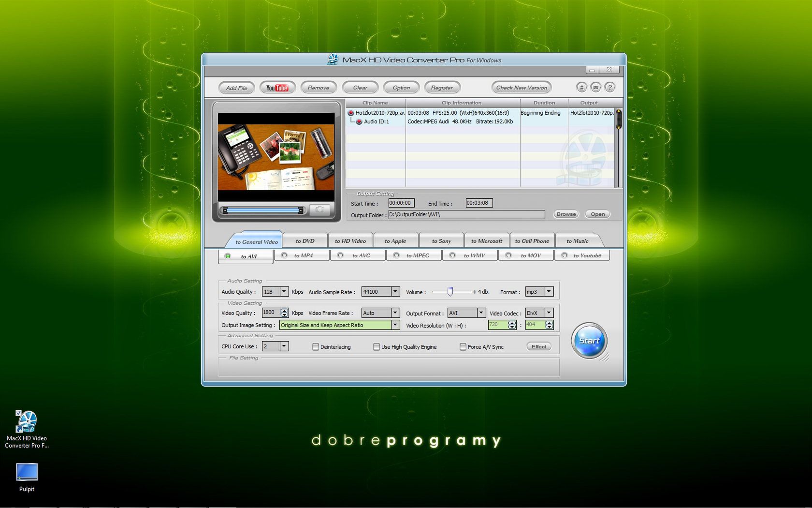The width and height of the screenshot is (812, 508).
Task: Expand the audio Format mp3 dropdown
Action: coord(549,291)
